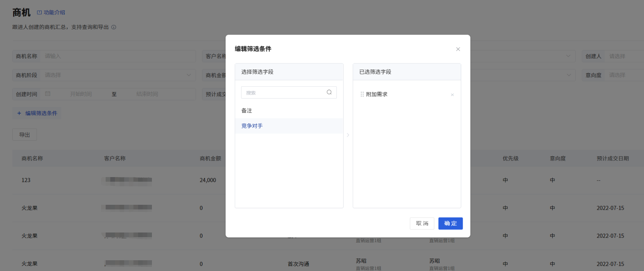Click the 已选筛选字段 panel header
This screenshot has width=644, height=271.
coord(407,72)
